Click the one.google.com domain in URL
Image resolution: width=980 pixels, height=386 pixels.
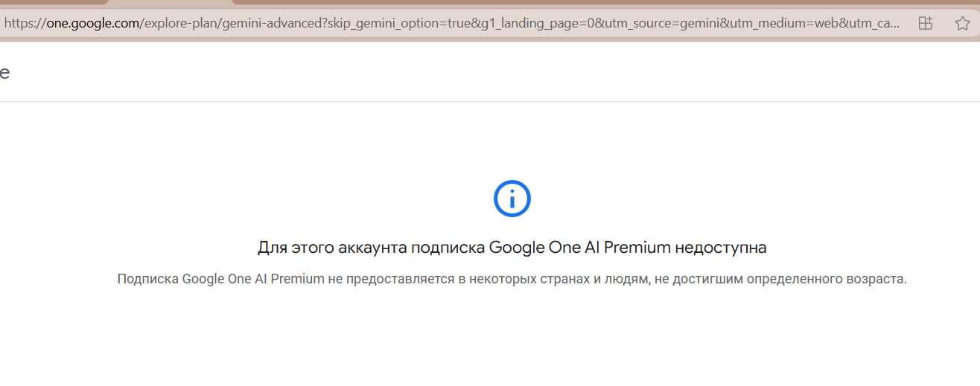click(93, 23)
